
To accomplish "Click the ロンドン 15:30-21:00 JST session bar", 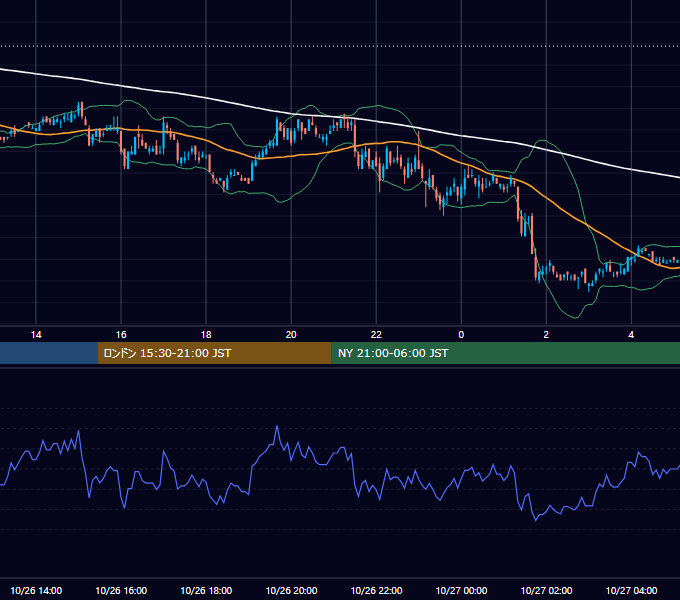I will click(x=215, y=353).
